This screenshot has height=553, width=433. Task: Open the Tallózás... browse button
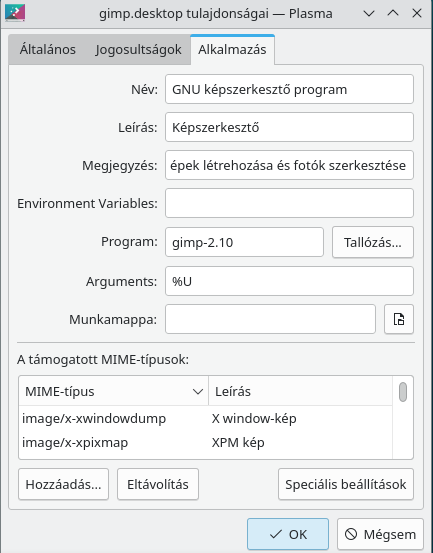[x=373, y=242]
